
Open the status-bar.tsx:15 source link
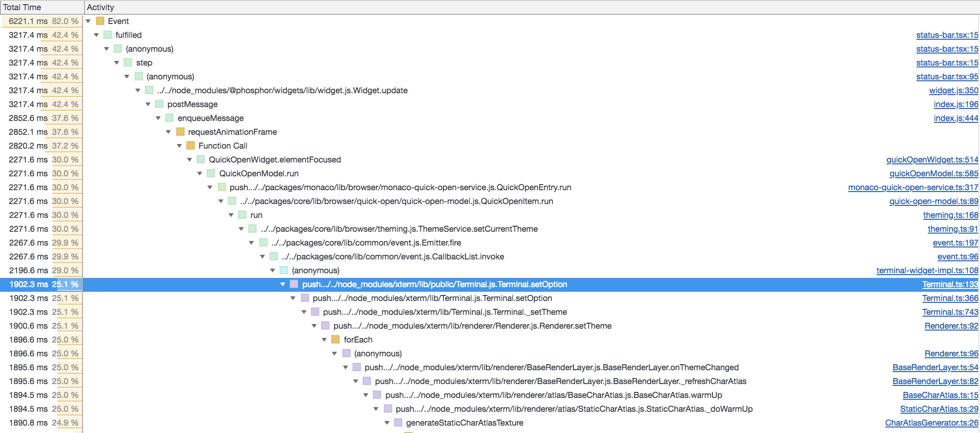(946, 35)
